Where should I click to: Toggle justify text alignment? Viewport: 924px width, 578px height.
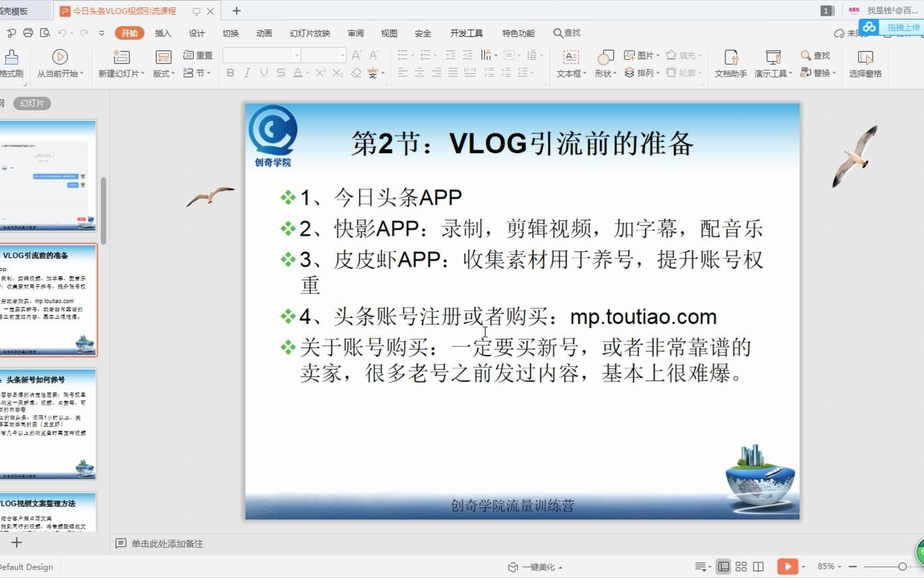point(453,73)
